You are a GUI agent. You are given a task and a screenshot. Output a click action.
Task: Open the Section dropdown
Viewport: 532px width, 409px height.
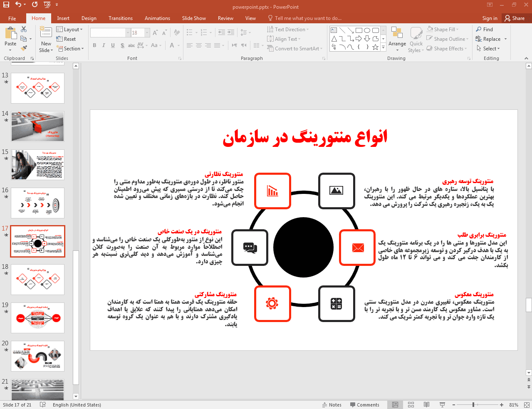pos(70,49)
